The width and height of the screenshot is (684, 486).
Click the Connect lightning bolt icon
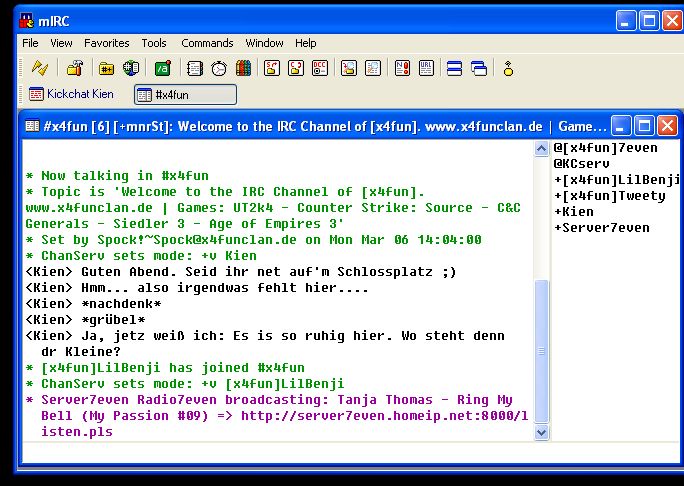point(39,68)
